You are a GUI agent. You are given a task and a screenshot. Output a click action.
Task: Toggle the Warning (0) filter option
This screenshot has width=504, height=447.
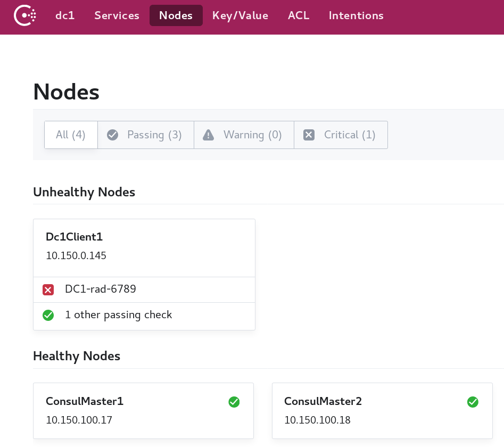coord(244,135)
